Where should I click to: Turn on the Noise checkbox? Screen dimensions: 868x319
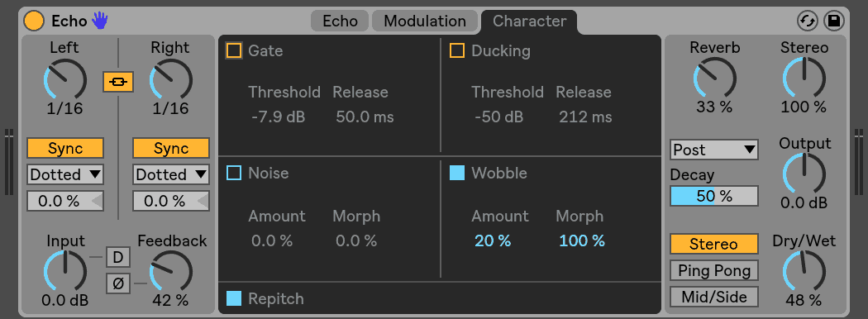click(x=234, y=174)
